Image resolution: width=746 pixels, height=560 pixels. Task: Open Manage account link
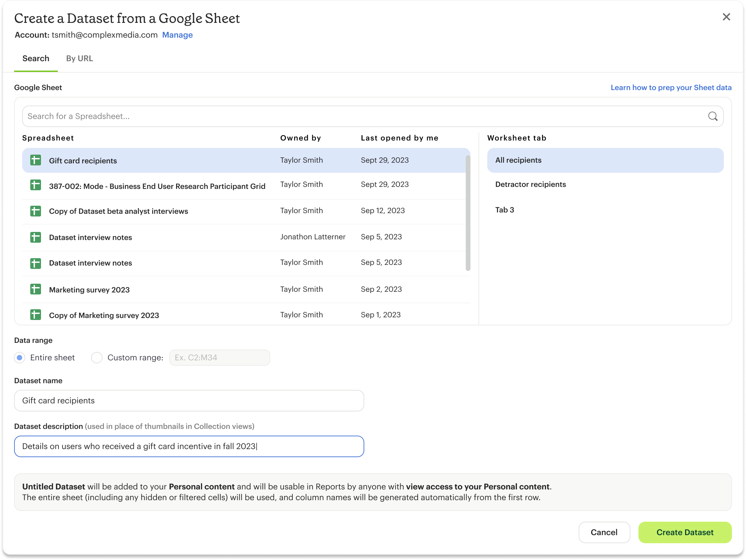177,35
